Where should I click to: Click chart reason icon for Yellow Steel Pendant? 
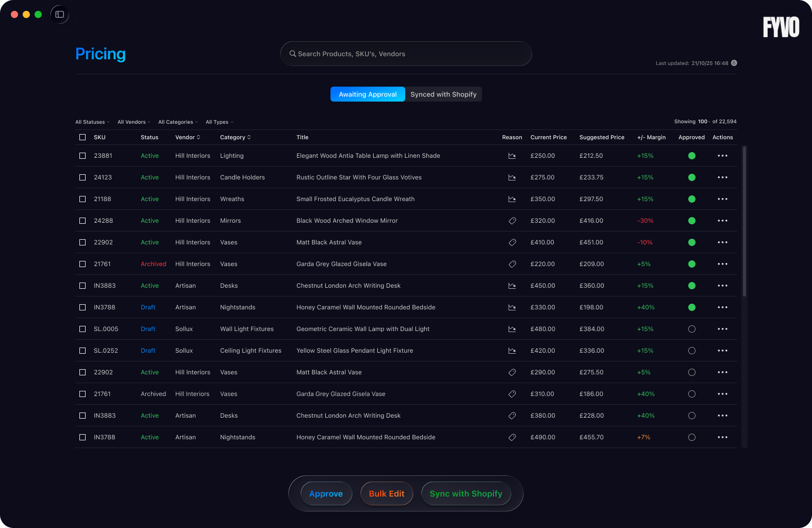pyautogui.click(x=512, y=351)
